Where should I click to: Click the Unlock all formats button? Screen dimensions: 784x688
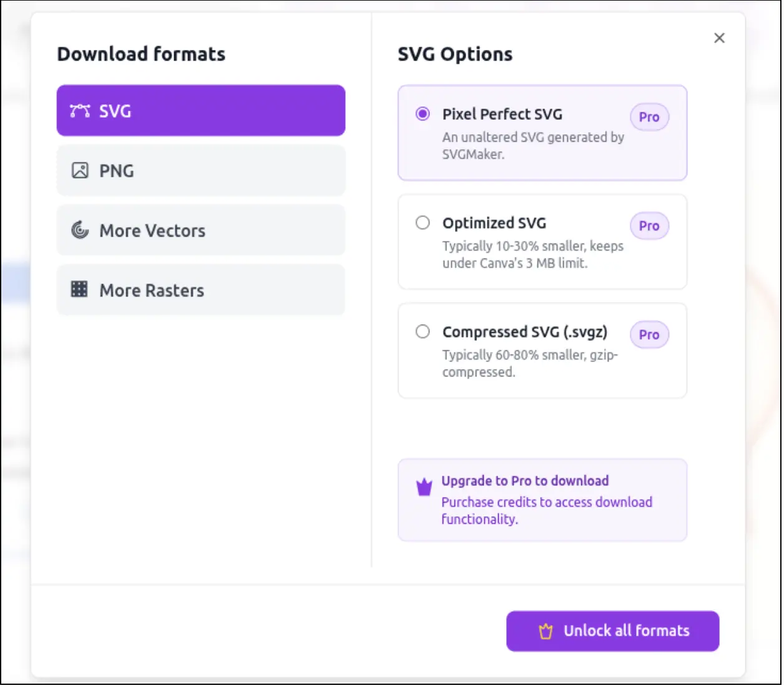pos(612,631)
